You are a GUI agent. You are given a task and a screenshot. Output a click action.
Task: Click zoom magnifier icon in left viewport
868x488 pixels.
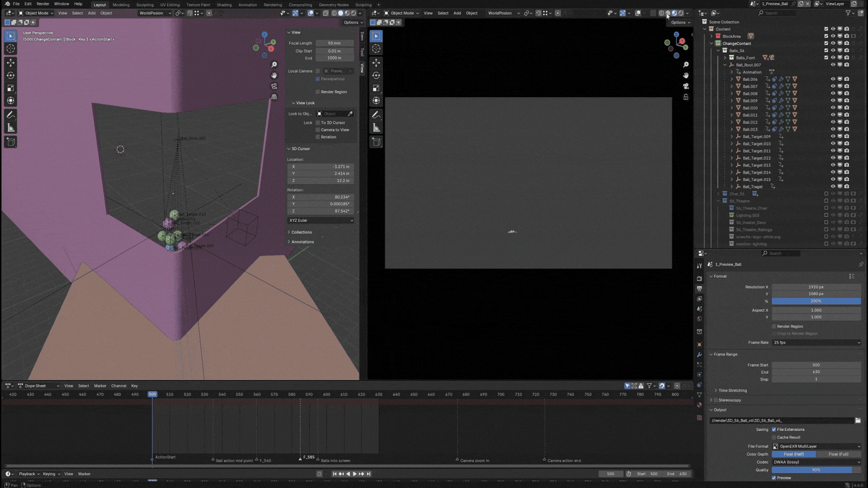pyautogui.click(x=274, y=65)
